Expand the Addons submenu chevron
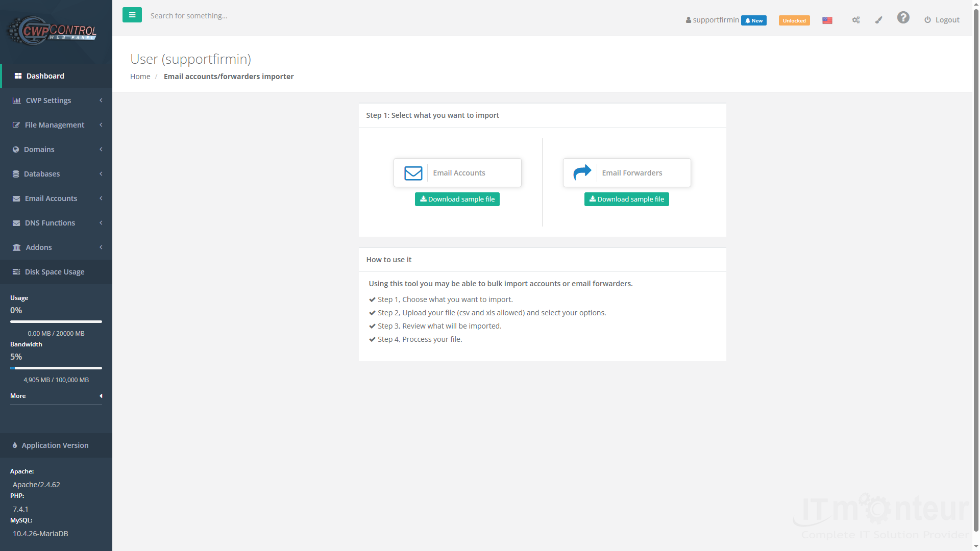Viewport: 980px width, 551px height. point(101,247)
